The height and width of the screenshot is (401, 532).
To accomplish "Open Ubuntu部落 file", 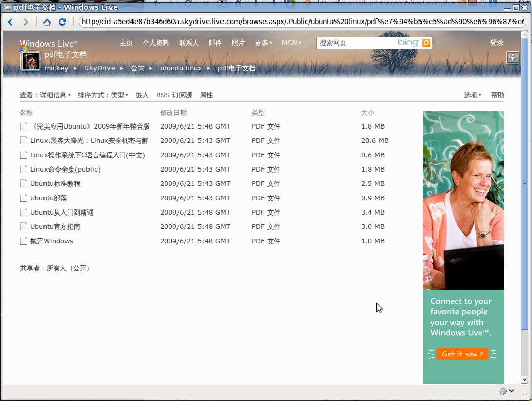I will click(49, 198).
